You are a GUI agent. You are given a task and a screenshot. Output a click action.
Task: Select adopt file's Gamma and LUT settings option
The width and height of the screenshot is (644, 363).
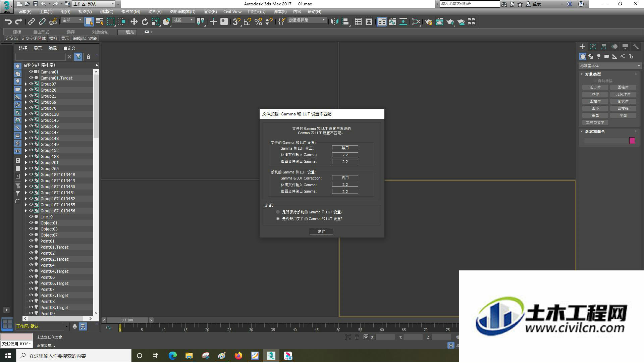(x=278, y=219)
